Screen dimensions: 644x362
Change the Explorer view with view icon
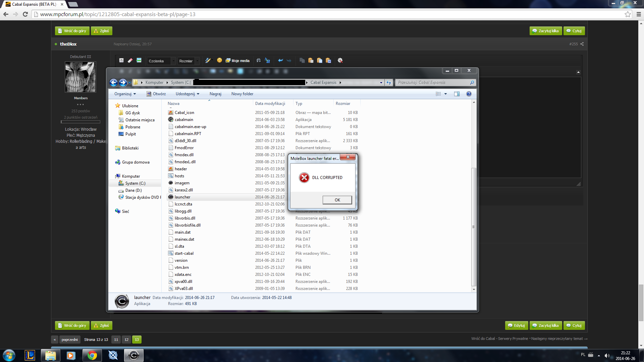438,94
